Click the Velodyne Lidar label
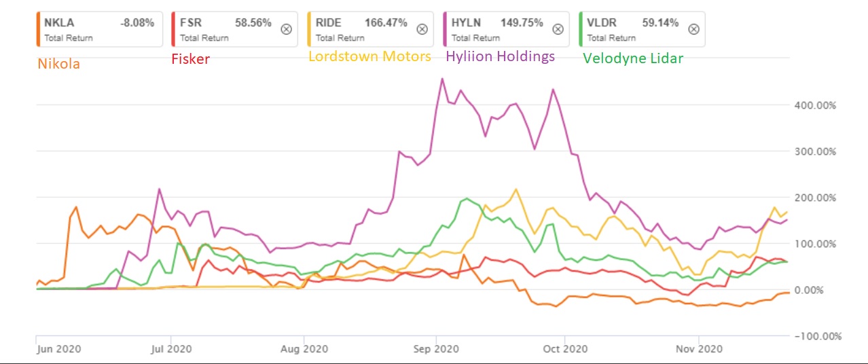 coord(633,58)
